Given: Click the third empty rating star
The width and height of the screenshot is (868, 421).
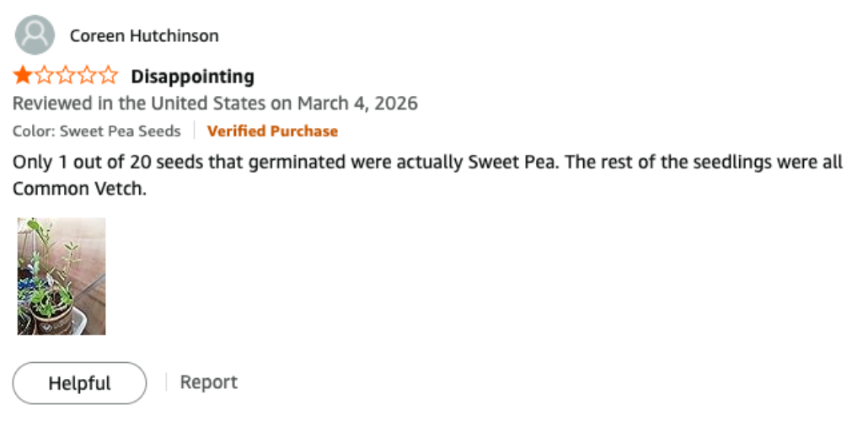Looking at the screenshot, I should [65, 77].
